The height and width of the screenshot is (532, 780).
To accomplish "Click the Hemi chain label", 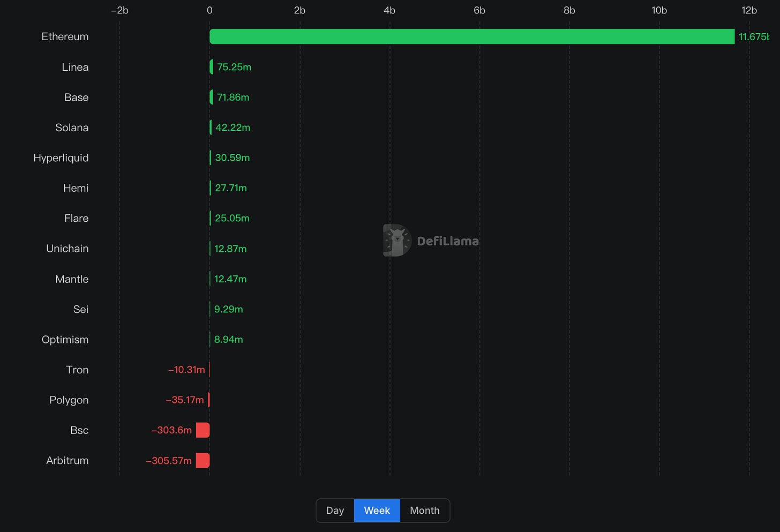I will pos(76,188).
